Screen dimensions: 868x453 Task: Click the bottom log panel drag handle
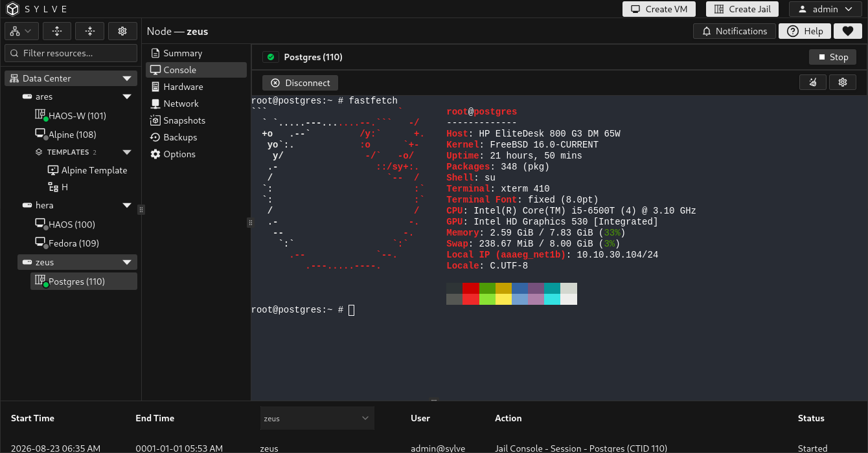point(434,401)
